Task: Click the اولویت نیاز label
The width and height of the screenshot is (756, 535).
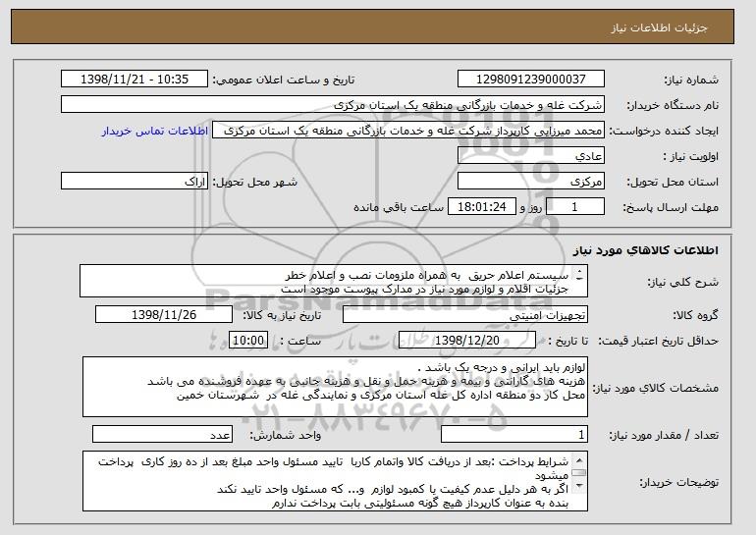Action: coord(691,157)
